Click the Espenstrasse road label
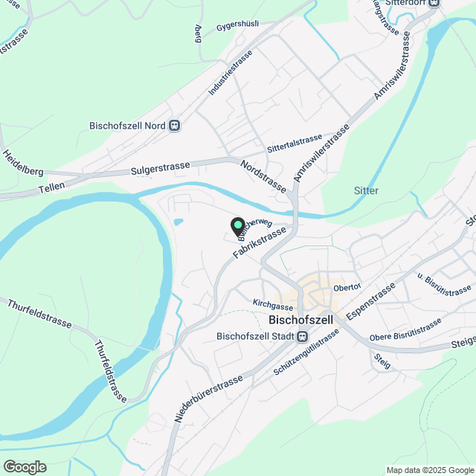 pyautogui.click(x=370, y=301)
